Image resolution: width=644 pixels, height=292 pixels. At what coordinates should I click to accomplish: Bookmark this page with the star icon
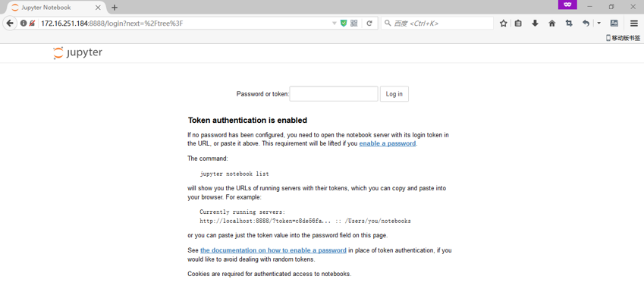click(503, 24)
